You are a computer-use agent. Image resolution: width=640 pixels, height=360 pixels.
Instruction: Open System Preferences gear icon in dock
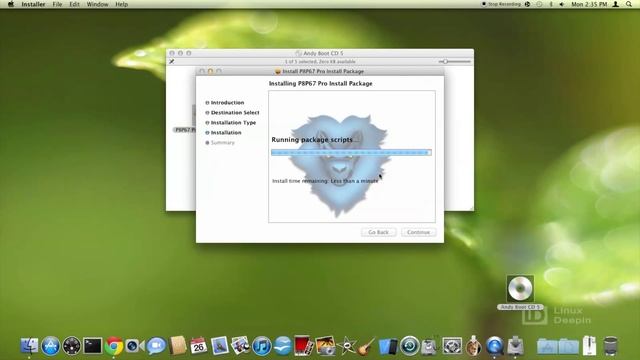[x=452, y=346]
